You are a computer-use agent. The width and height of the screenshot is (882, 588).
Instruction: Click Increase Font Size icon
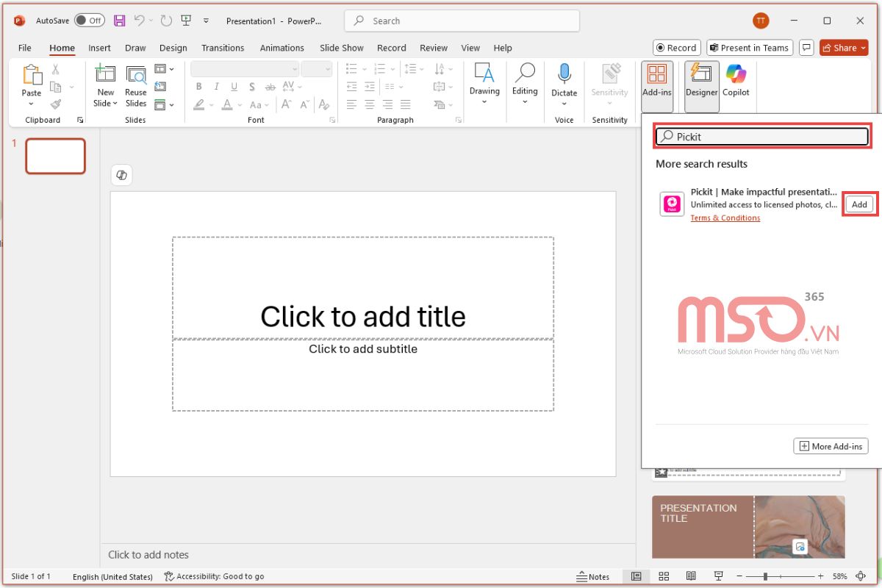click(x=287, y=104)
